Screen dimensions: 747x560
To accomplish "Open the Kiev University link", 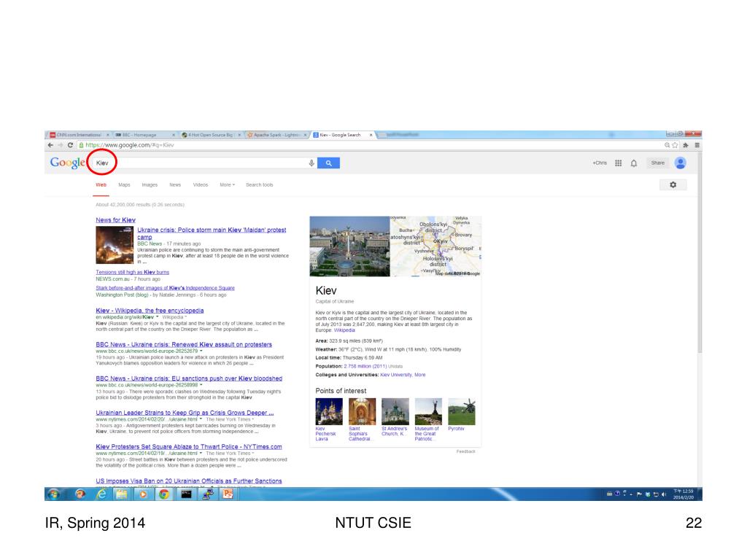I will point(396,375).
